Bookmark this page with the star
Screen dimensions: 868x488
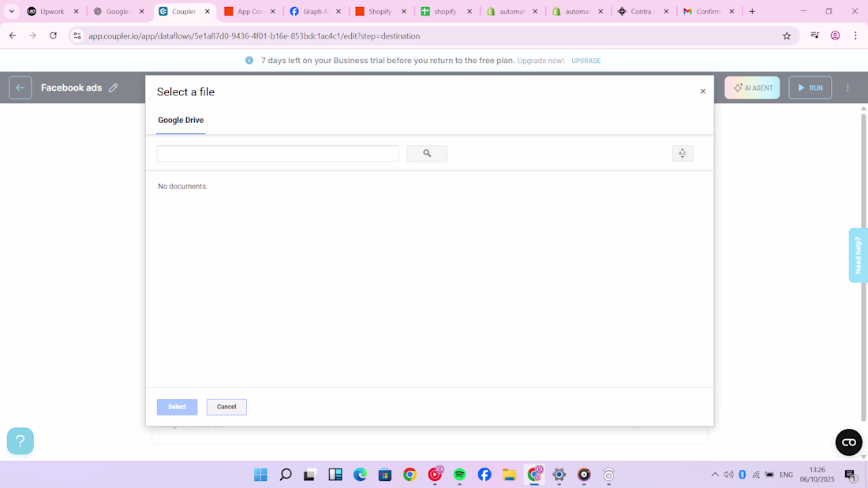[x=787, y=36]
